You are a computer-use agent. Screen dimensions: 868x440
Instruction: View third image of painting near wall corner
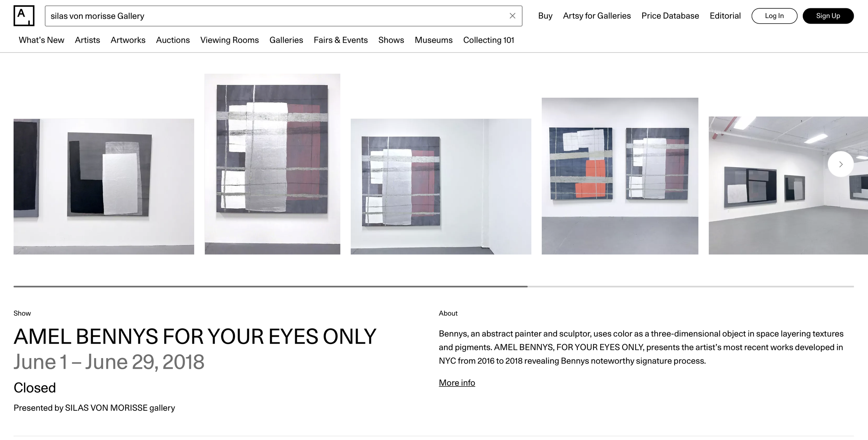(x=441, y=187)
